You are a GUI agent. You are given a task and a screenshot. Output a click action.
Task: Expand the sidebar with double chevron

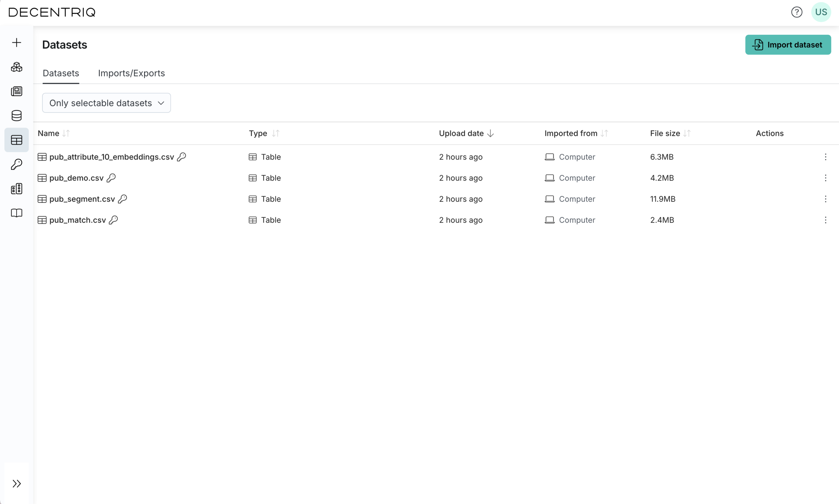click(16, 483)
